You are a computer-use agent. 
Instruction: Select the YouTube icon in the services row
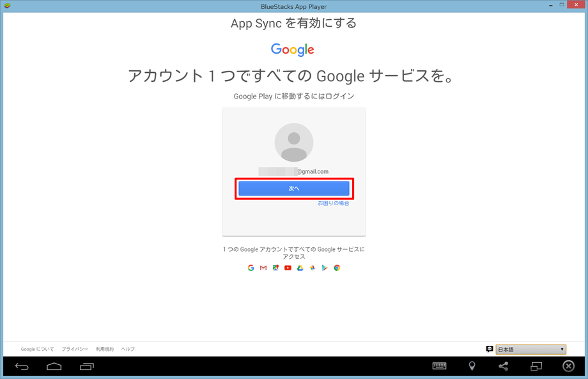pyautogui.click(x=288, y=267)
